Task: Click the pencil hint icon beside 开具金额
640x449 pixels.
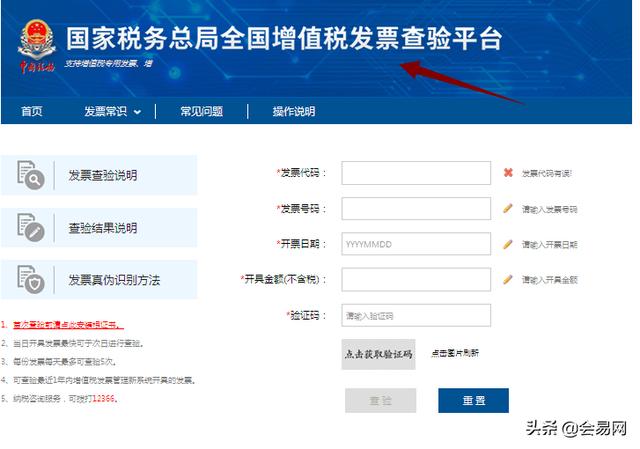Action: (508, 280)
